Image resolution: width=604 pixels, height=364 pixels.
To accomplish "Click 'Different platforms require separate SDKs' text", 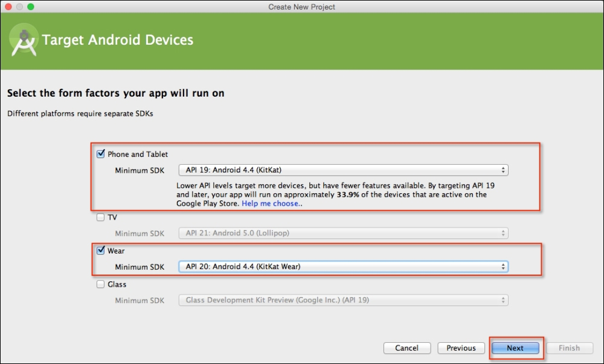I will point(80,113).
